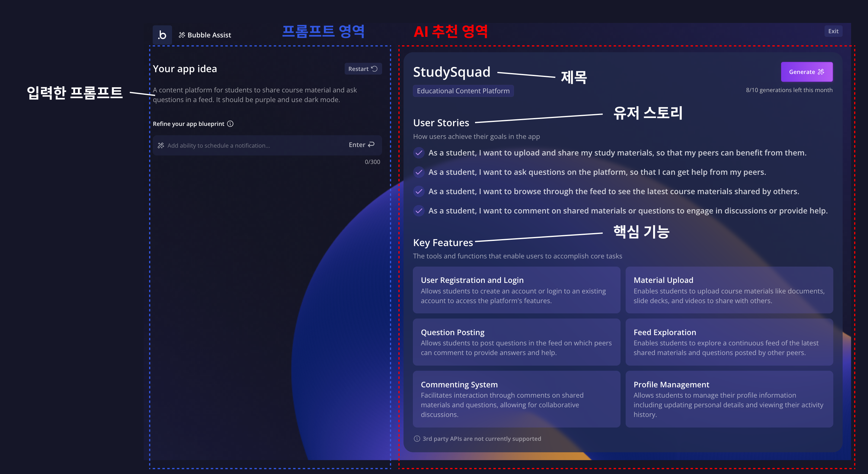Click the info icon beside Refine your app blueprint
868x474 pixels.
(x=230, y=124)
